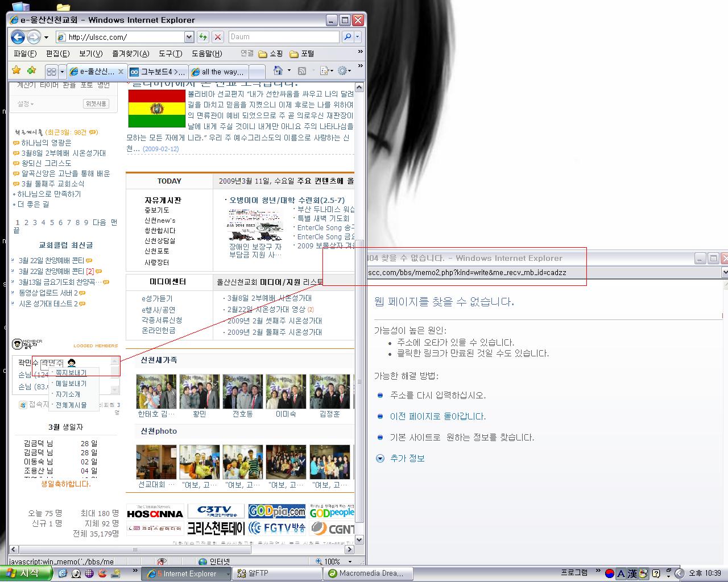Click the IE Forward arrow button
Screen dimensions: 728x582
(x=34, y=37)
